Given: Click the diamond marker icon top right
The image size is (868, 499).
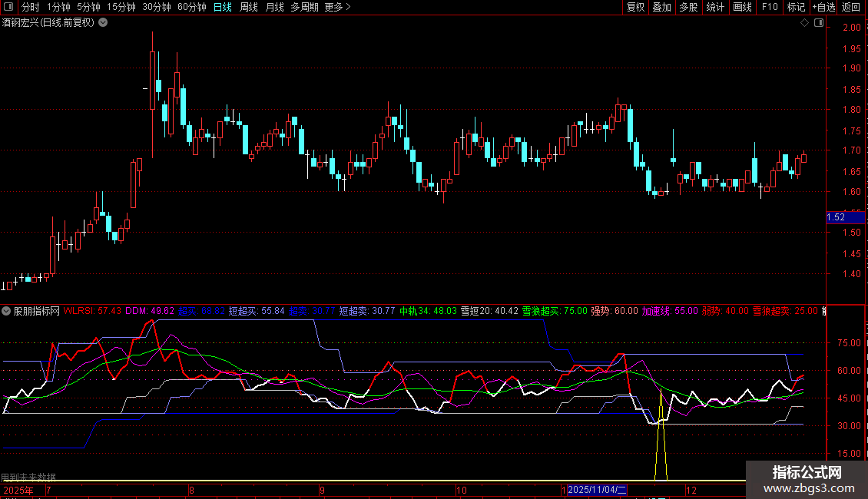Looking at the screenshot, I should pyautogui.click(x=804, y=23).
